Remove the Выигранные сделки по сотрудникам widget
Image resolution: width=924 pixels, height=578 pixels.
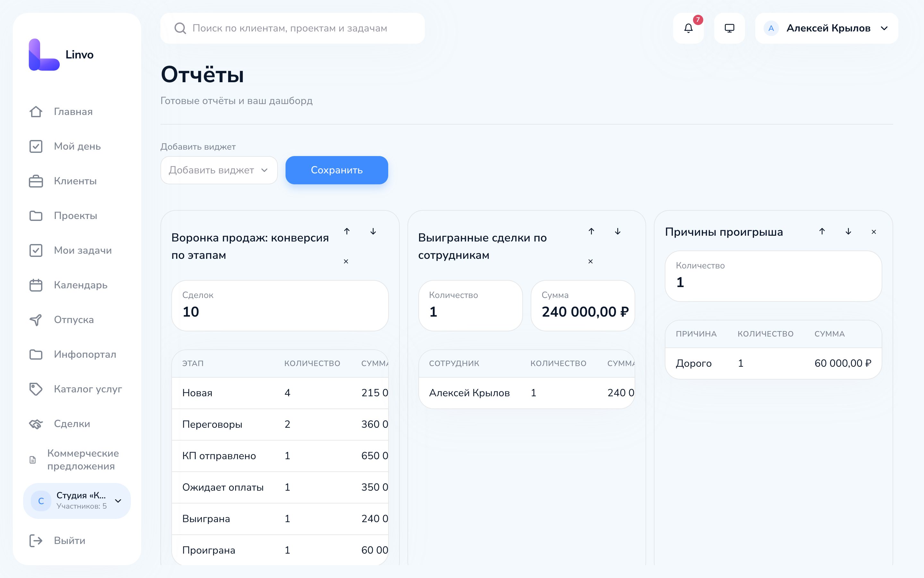pos(590,261)
